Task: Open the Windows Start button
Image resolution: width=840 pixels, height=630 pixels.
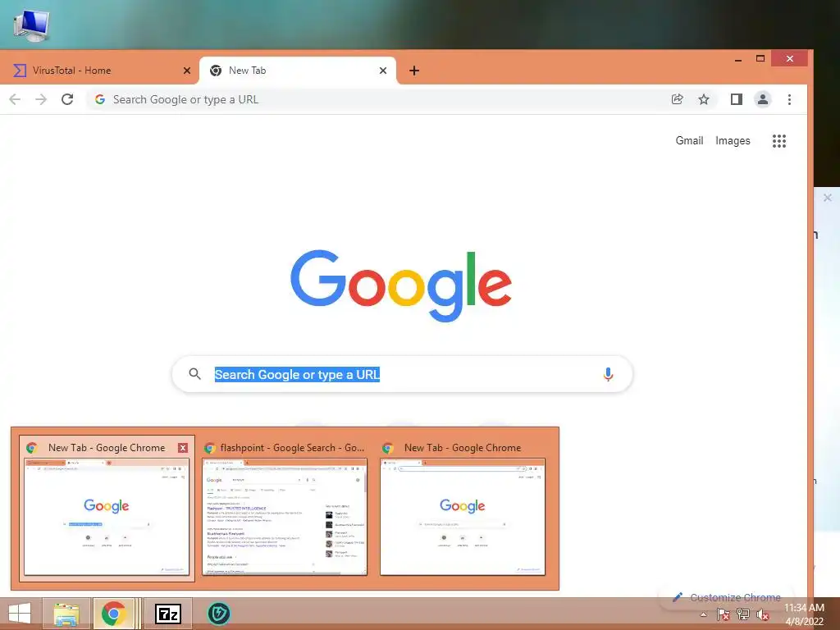Action: pos(20,614)
